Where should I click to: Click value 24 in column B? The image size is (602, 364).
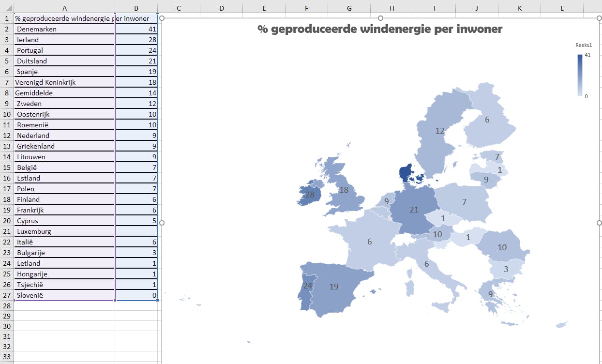click(x=136, y=50)
